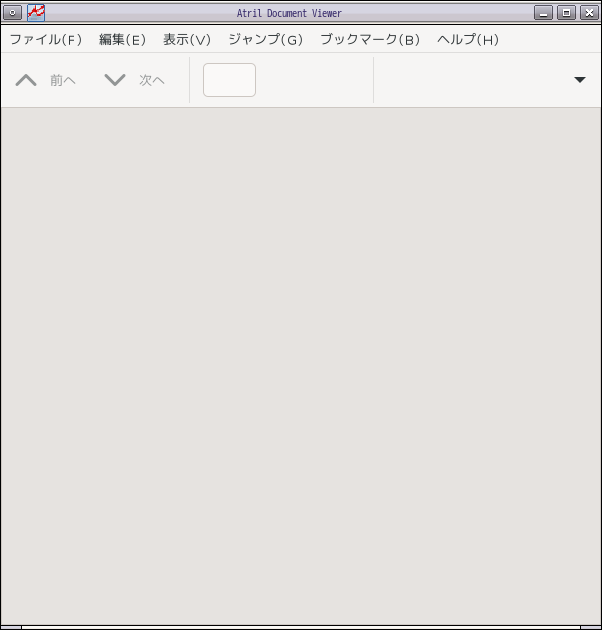The width and height of the screenshot is (602, 630).
Task: Maximize the Atril Document Viewer window
Action: point(566,13)
